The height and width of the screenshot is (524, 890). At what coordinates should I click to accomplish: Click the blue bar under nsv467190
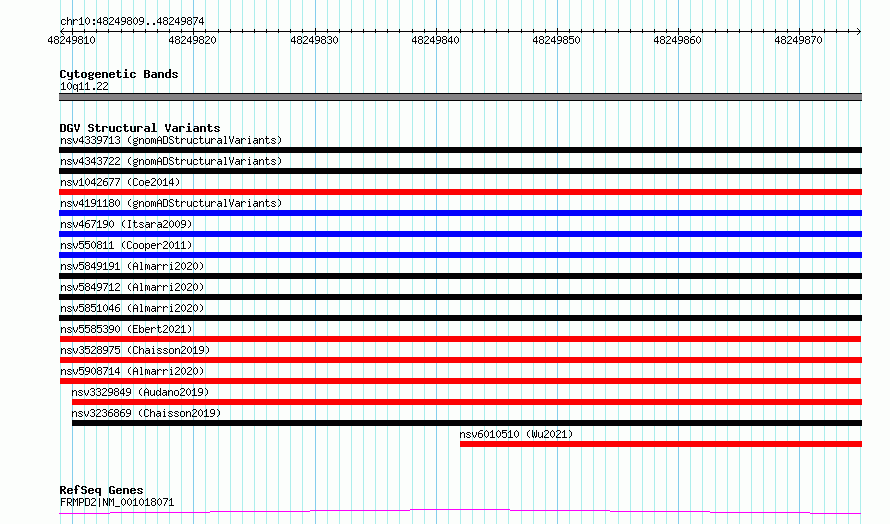460,234
